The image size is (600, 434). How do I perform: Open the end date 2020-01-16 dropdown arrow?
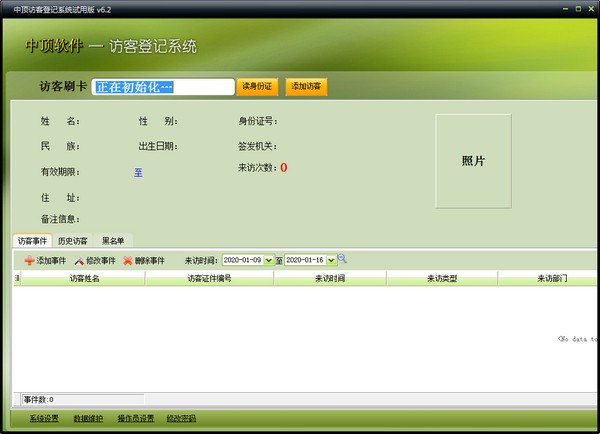click(331, 260)
